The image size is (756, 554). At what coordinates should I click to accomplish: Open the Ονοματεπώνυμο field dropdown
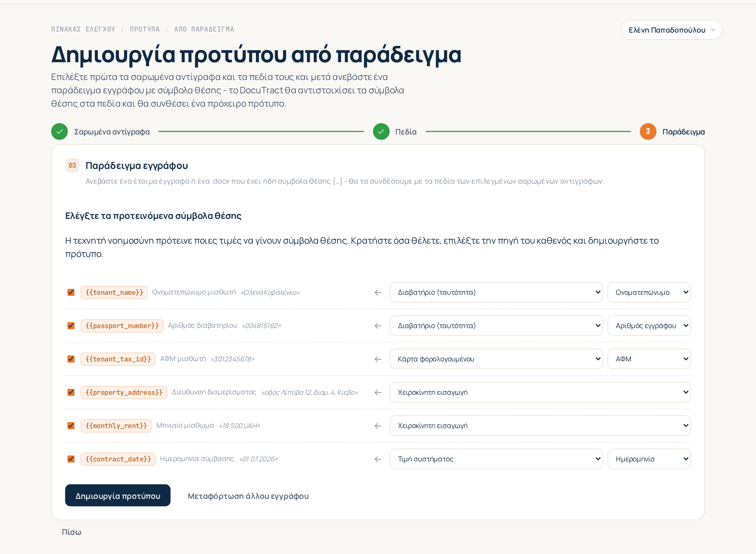pyautogui.click(x=649, y=293)
